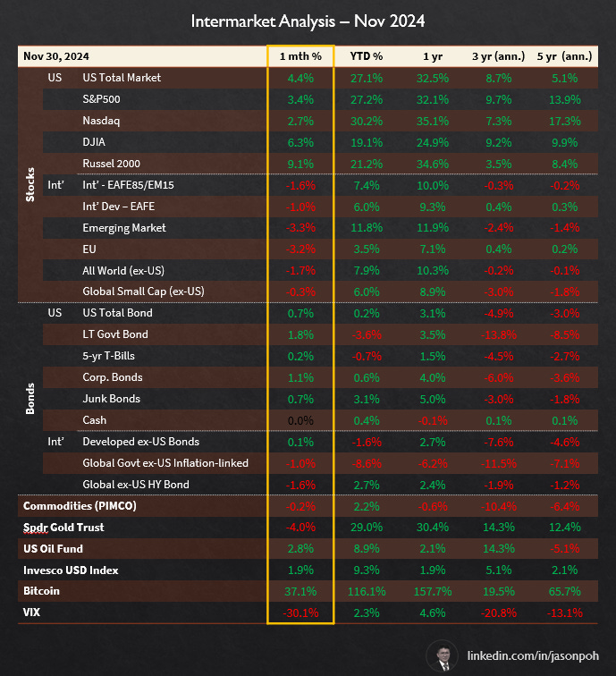Click Bitcoin's 1 mth value 37.1%
The image size is (616, 676).
point(300,592)
